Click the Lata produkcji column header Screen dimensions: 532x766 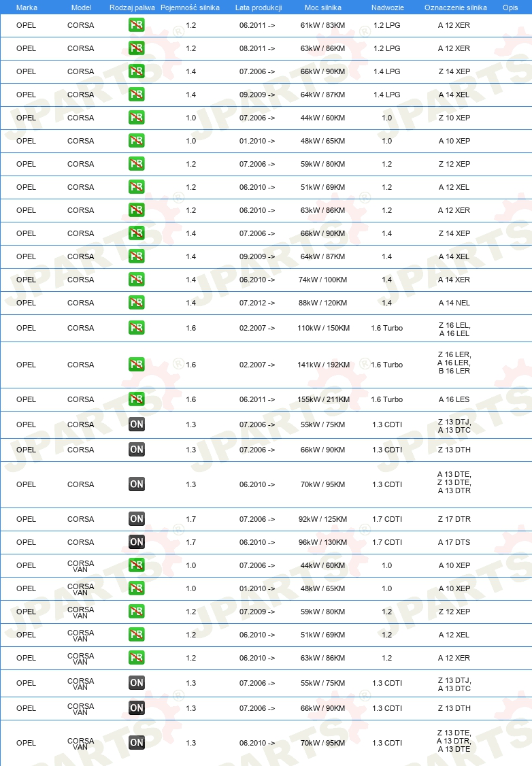coord(259,7)
